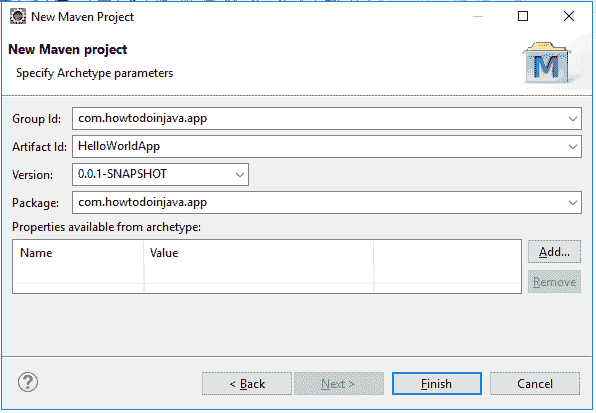Click the 'Version:' label

[33, 175]
